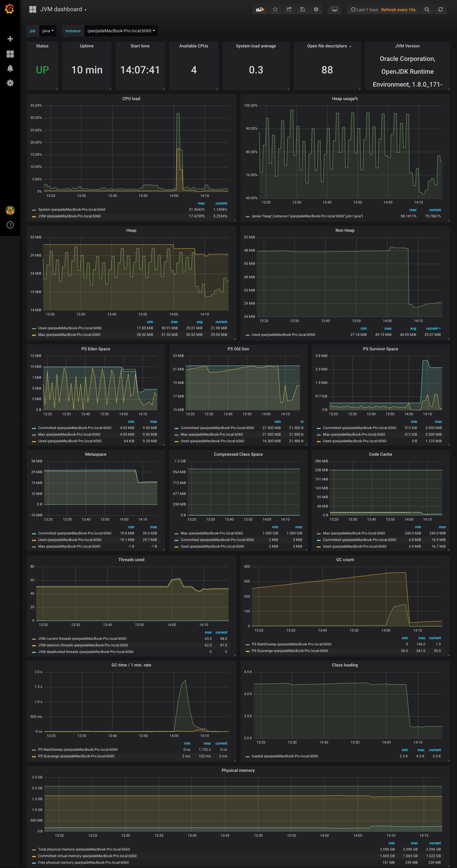Screen dimensions: 457x868
Task: Toggle Free physical memory legend series
Action: tap(83, 862)
